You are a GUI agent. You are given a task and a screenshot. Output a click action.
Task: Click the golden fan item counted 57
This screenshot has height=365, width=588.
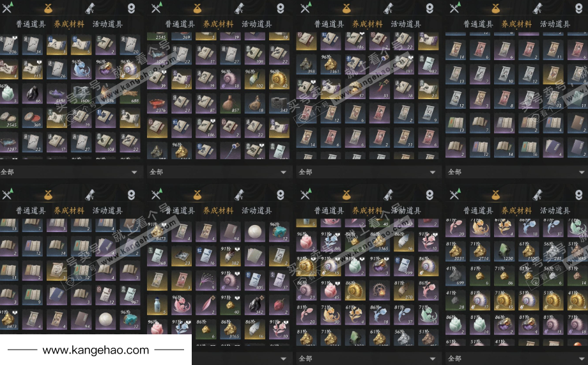pos(355,89)
